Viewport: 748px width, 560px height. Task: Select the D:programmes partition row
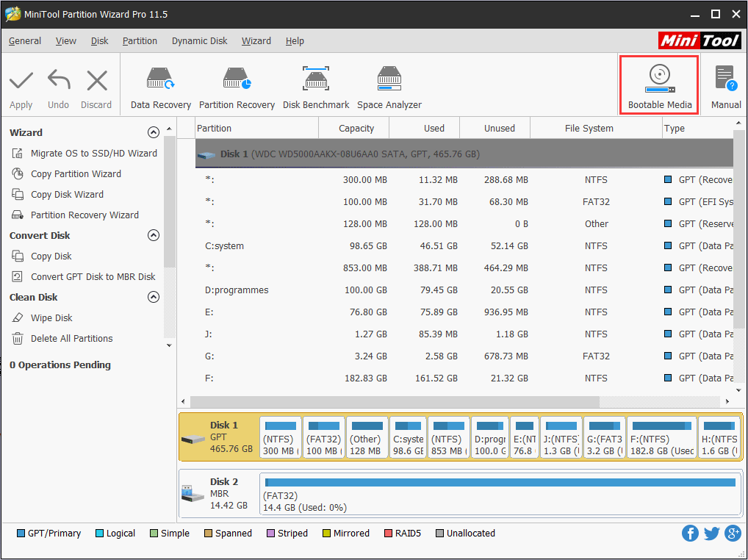coord(464,290)
